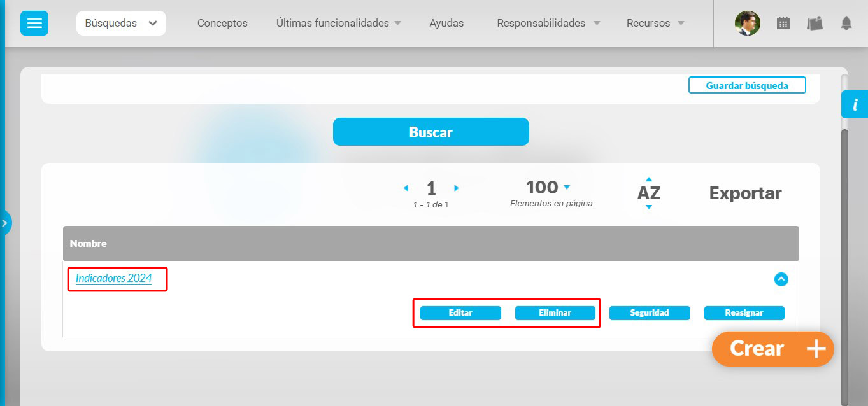Open the Indicadores 2024 link
Screen dimensions: 868x406
[114, 278]
